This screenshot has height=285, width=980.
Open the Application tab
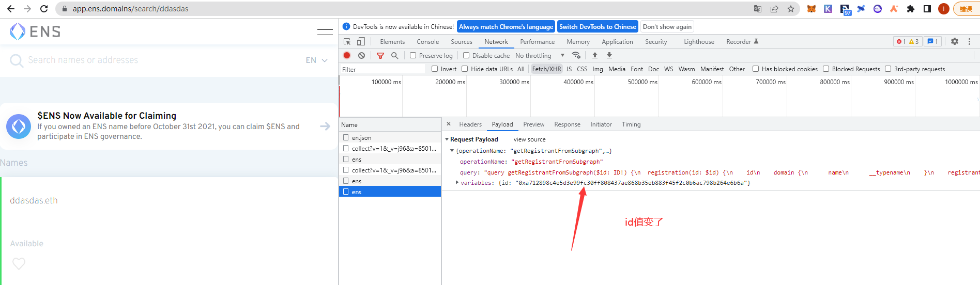point(617,42)
